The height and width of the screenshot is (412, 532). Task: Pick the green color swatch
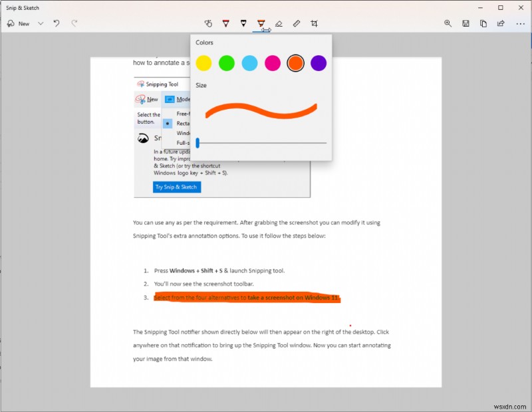pos(227,62)
